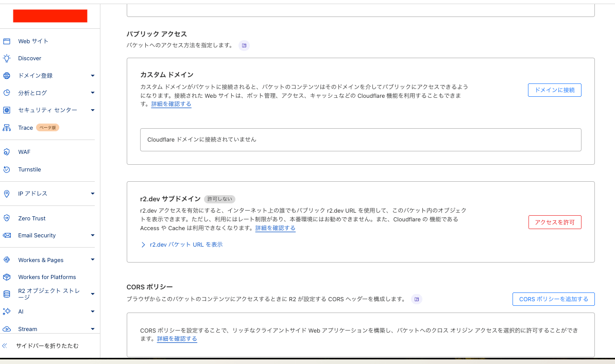Click the sidebar collapse double-chevron icon

(x=5, y=345)
